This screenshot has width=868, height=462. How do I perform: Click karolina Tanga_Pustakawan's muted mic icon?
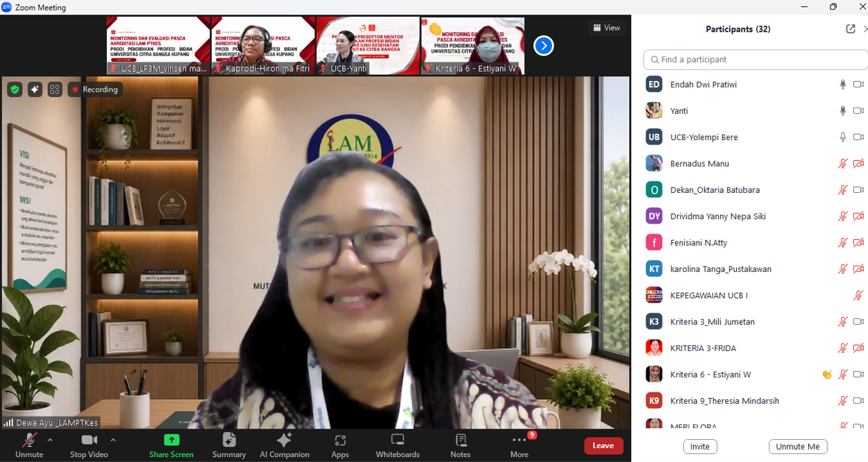[842, 269]
